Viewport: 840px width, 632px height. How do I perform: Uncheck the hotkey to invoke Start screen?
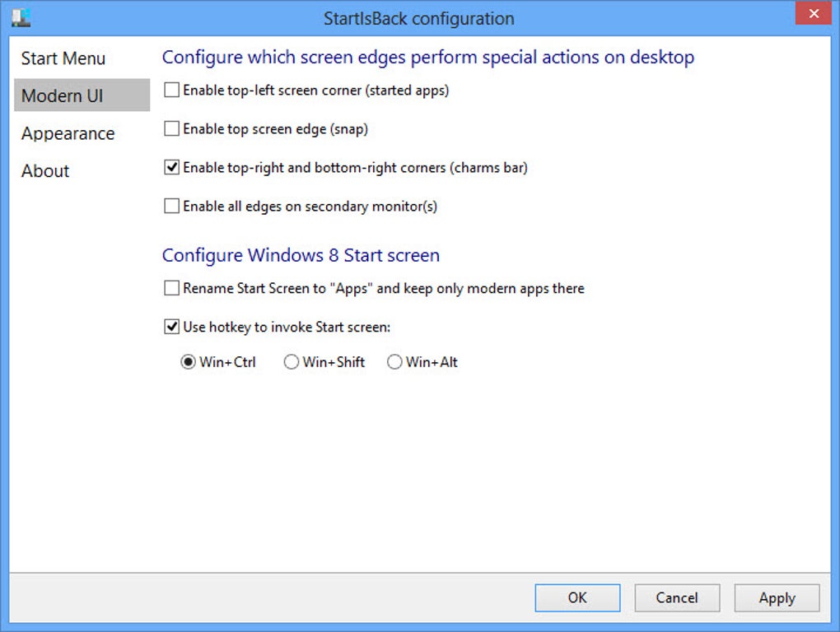tap(171, 328)
